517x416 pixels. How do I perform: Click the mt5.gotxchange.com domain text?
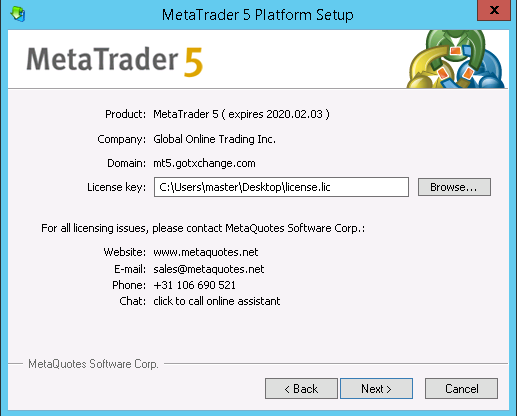click(x=204, y=163)
